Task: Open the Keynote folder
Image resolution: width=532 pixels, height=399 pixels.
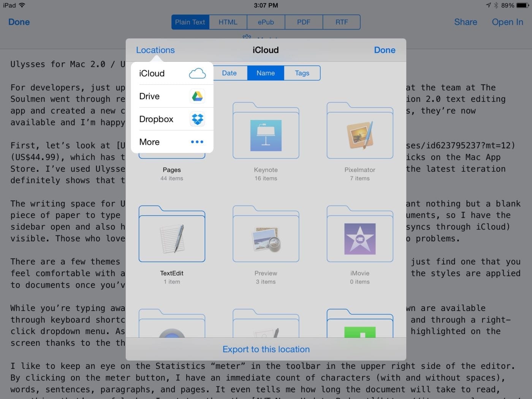Action: coord(266,131)
